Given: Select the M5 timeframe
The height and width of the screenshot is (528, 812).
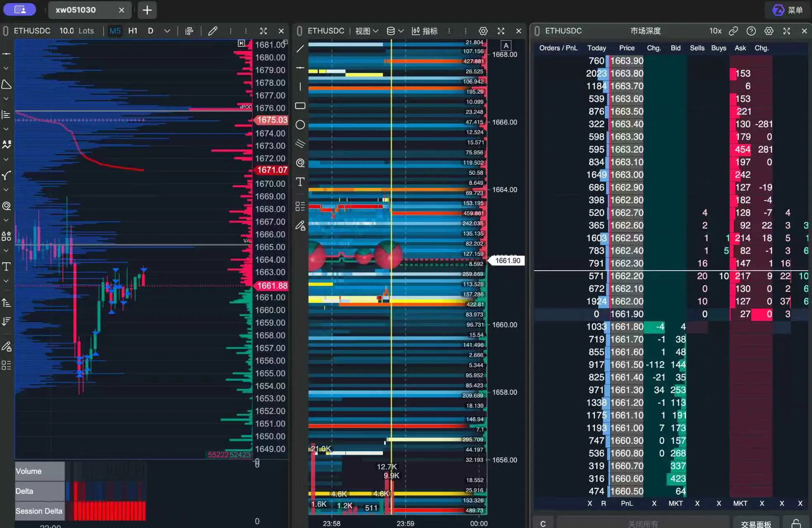Looking at the screenshot, I should tap(115, 31).
